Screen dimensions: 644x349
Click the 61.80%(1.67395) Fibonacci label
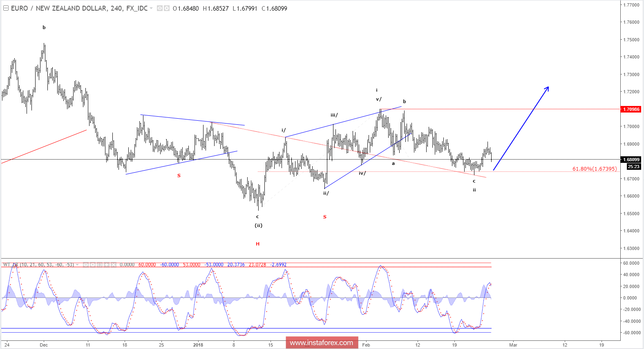[x=595, y=169]
